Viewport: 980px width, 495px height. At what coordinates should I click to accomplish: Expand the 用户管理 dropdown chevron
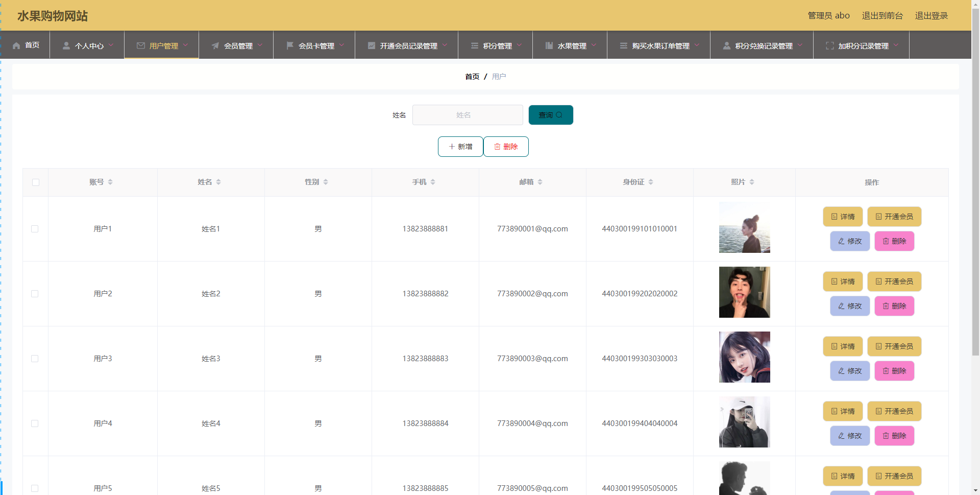click(x=185, y=45)
